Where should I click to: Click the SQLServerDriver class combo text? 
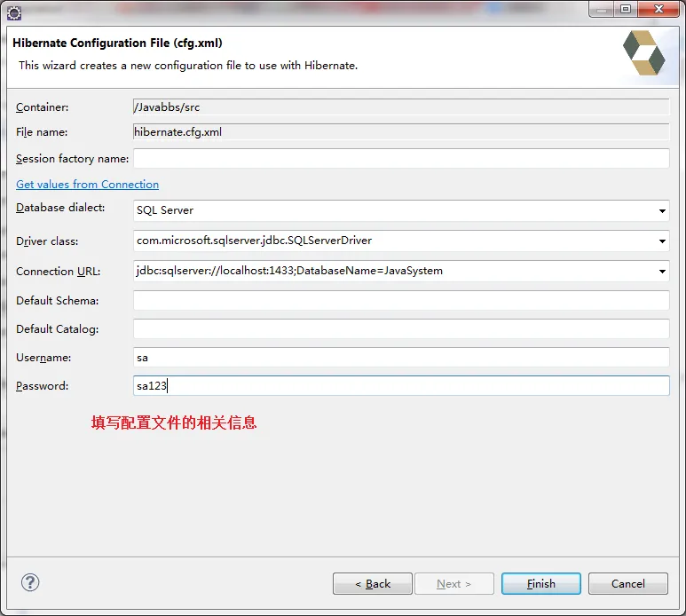254,241
